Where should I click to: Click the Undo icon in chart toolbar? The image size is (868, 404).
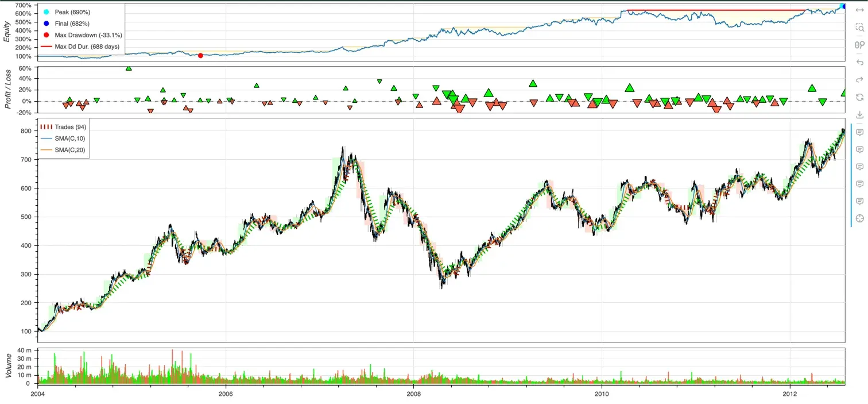pyautogui.click(x=859, y=62)
